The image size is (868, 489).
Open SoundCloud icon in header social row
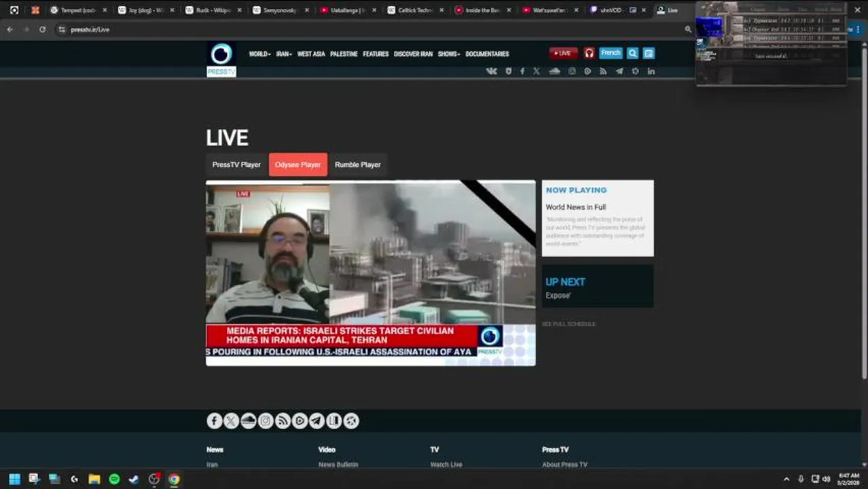click(x=554, y=71)
